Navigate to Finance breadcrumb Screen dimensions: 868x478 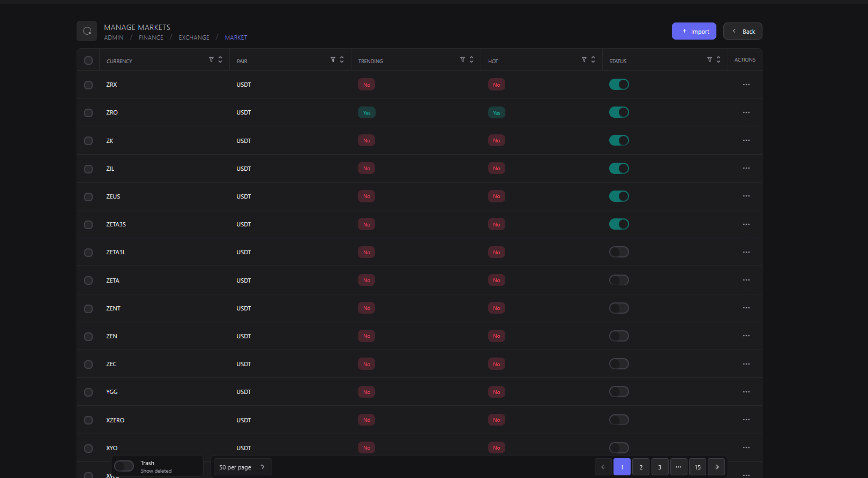[151, 37]
